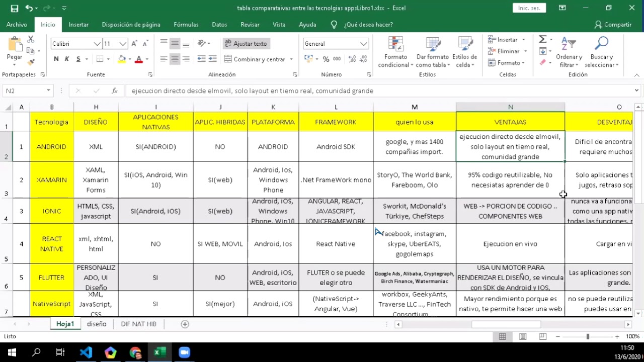Click the insert function fx icon
Image resolution: width=644 pixels, height=362 pixels.
click(115, 91)
